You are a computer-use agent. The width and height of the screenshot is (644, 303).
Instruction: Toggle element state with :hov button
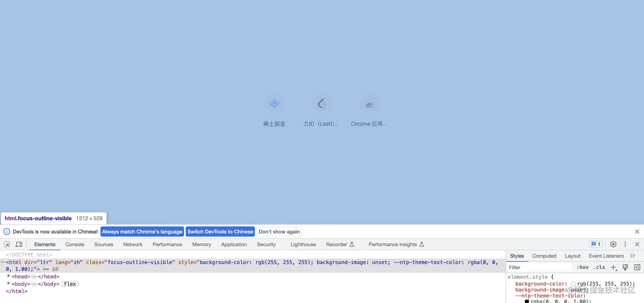pyautogui.click(x=582, y=267)
